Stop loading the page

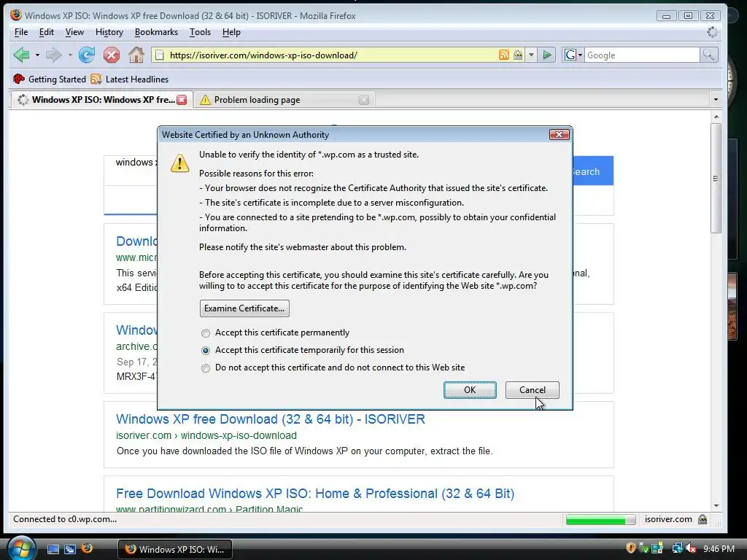point(112,55)
